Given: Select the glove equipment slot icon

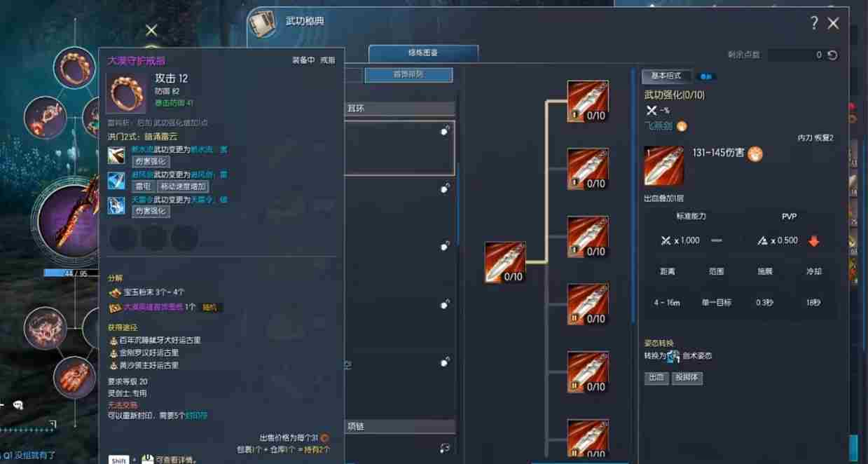Looking at the screenshot, I should pos(75,377).
